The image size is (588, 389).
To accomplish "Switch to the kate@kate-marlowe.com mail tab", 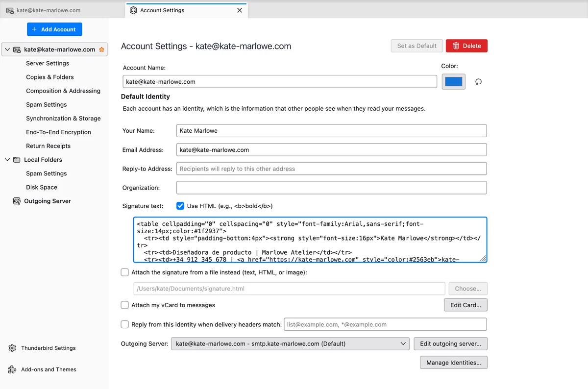I will point(63,10).
